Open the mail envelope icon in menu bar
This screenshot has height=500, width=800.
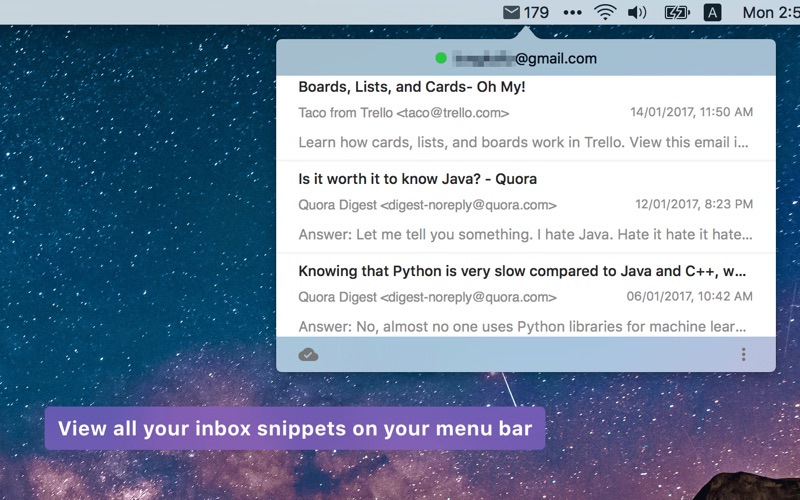point(511,12)
